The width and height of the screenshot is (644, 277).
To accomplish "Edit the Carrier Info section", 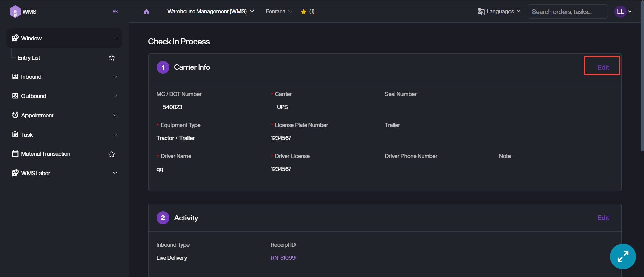I will click(603, 67).
